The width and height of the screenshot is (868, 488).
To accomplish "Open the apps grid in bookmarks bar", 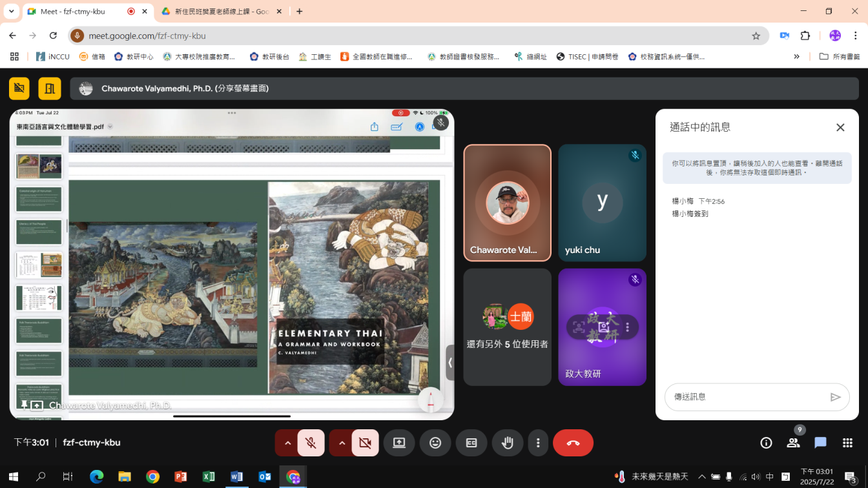I will click(14, 57).
